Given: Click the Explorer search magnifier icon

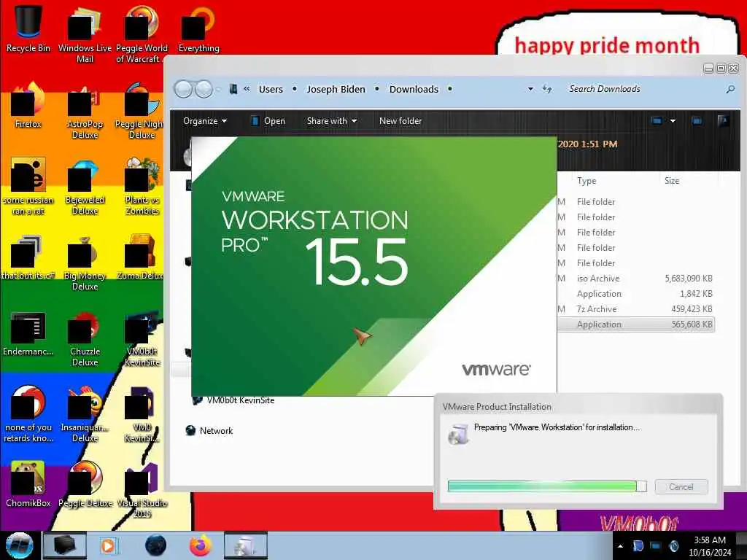Looking at the screenshot, I should [x=729, y=89].
